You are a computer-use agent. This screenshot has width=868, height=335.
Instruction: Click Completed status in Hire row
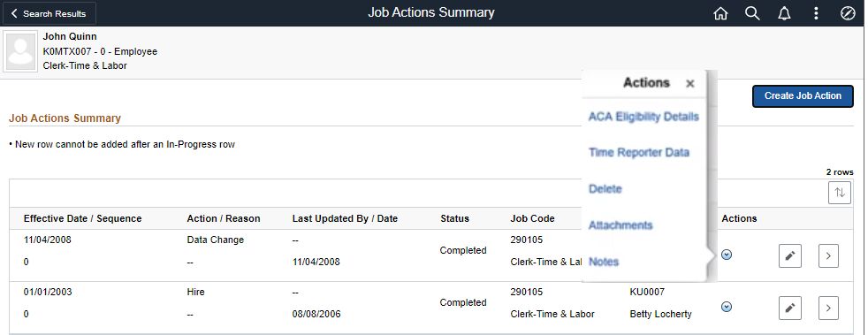[x=463, y=302]
